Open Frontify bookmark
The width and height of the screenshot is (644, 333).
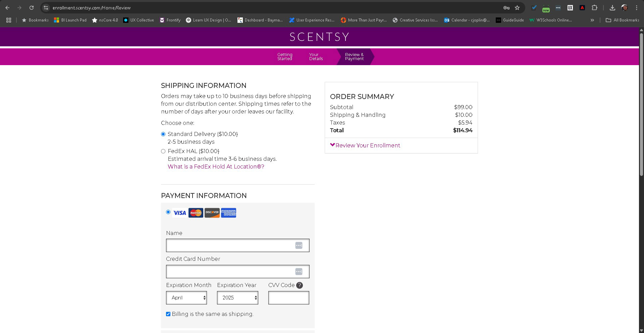pyautogui.click(x=170, y=20)
